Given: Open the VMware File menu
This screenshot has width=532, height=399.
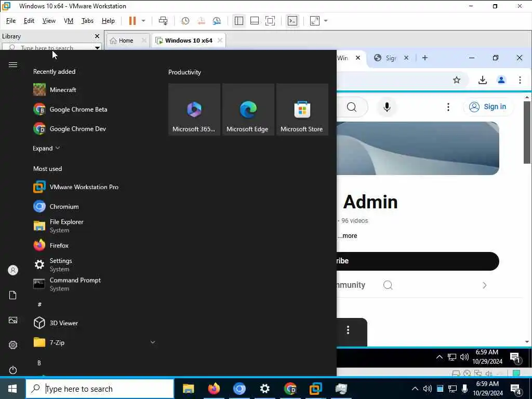Looking at the screenshot, I should [x=11, y=21].
